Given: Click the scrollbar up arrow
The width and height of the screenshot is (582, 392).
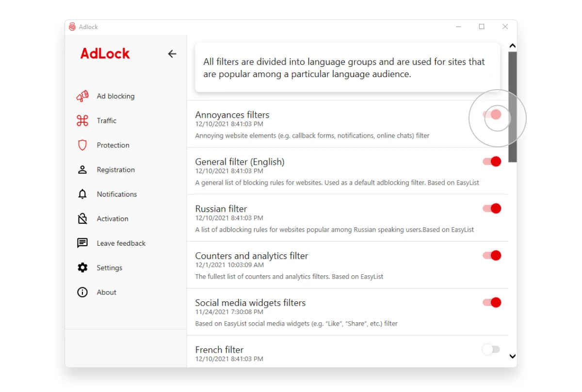Looking at the screenshot, I should (x=513, y=46).
